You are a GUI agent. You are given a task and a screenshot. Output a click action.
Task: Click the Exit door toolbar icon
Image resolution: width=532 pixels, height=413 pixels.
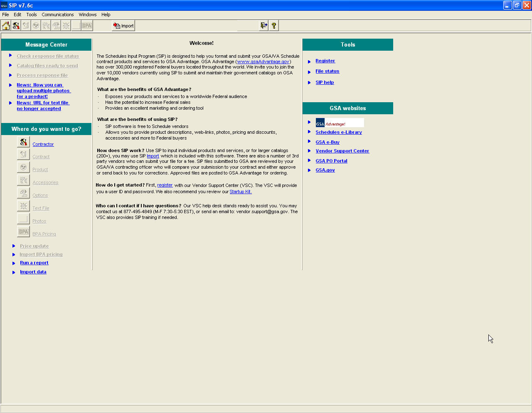coord(264,26)
